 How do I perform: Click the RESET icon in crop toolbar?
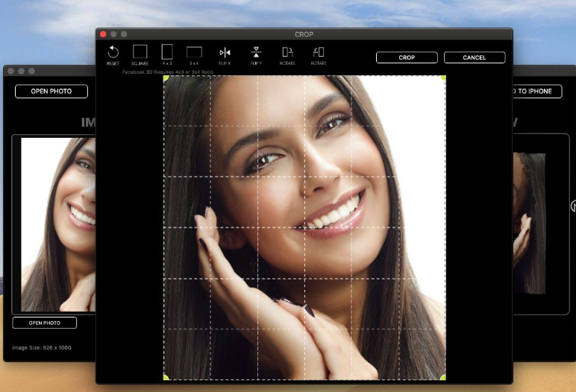(x=113, y=52)
